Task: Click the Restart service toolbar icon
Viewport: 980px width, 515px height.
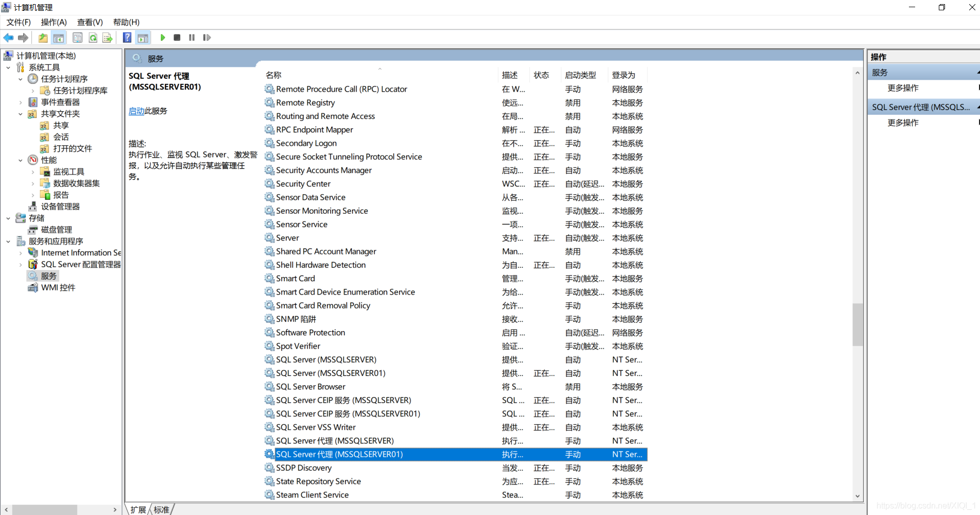Action: coord(207,38)
